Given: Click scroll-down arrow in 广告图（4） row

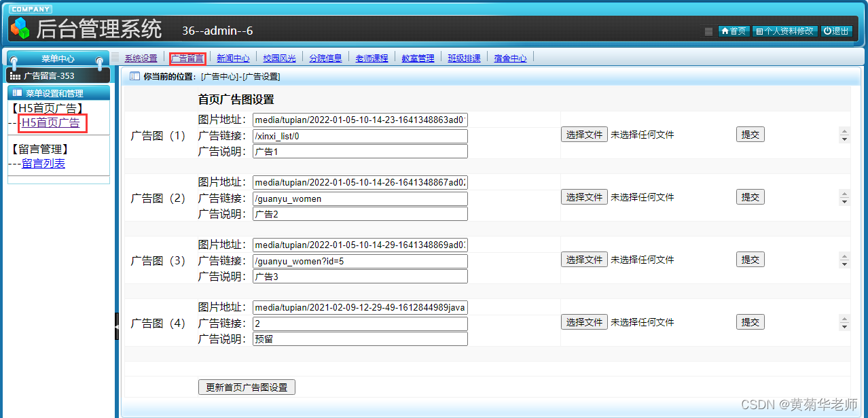Looking at the screenshot, I should [x=844, y=327].
